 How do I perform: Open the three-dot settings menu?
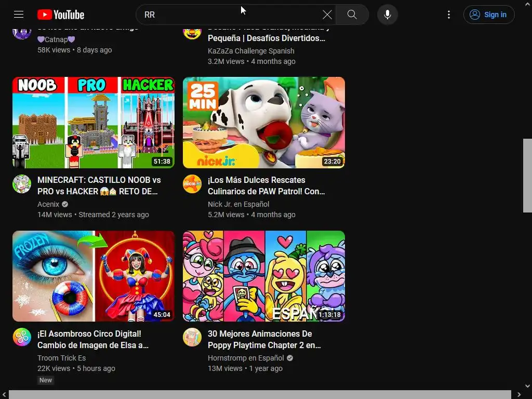[x=449, y=15]
